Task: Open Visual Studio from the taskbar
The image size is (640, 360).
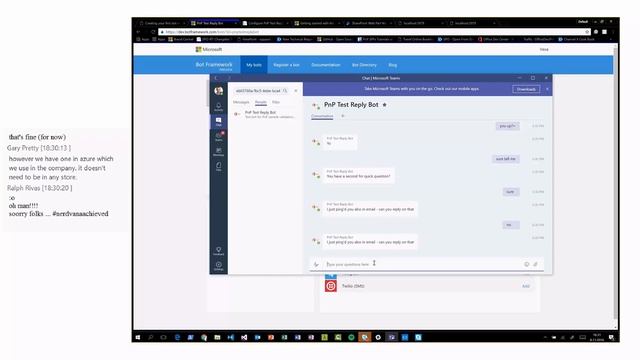Action: coord(244,338)
